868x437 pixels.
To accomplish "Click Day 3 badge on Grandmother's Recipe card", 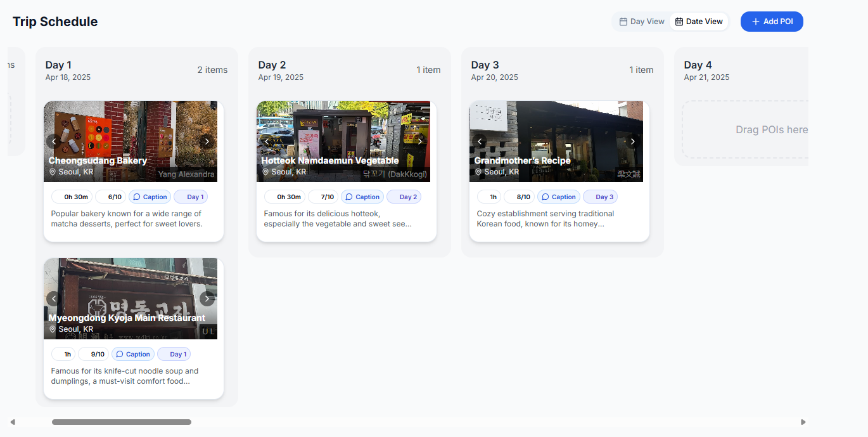I will 600,197.
